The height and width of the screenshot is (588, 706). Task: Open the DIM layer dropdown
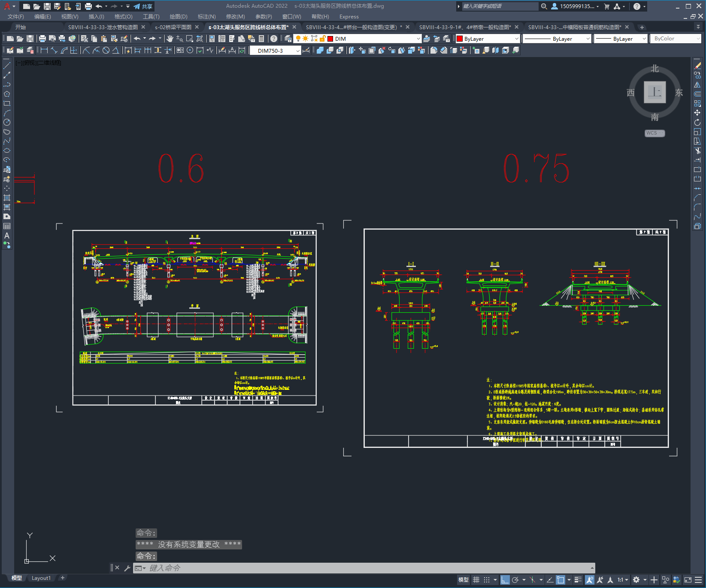click(x=418, y=39)
